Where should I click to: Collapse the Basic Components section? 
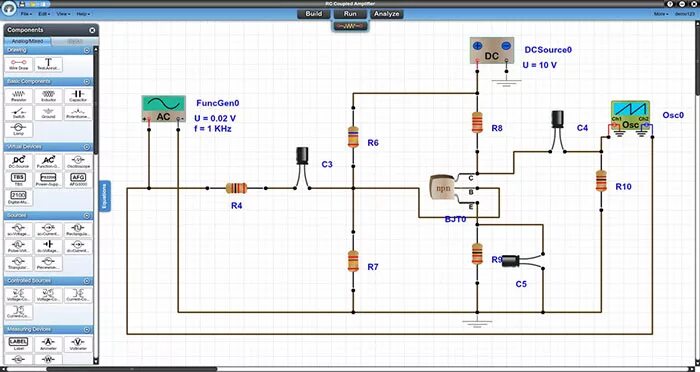87,82
